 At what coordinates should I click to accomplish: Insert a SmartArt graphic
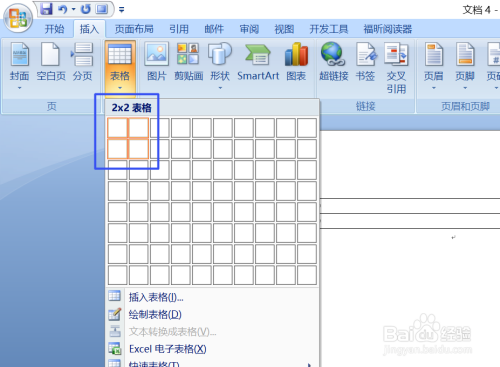[x=258, y=62]
